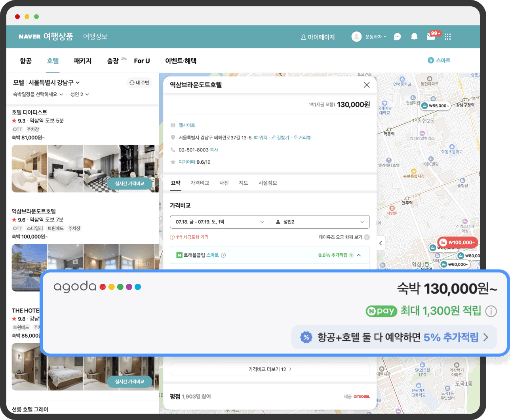Click the ₩100,000~ map price marker
The width and height of the screenshot is (510, 420).
[458, 242]
